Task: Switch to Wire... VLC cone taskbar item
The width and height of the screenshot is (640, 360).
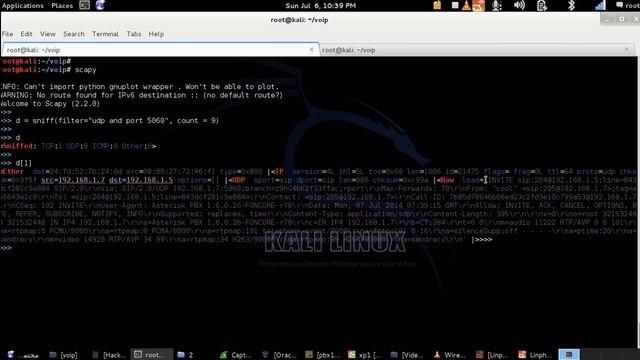Action: coord(449,355)
